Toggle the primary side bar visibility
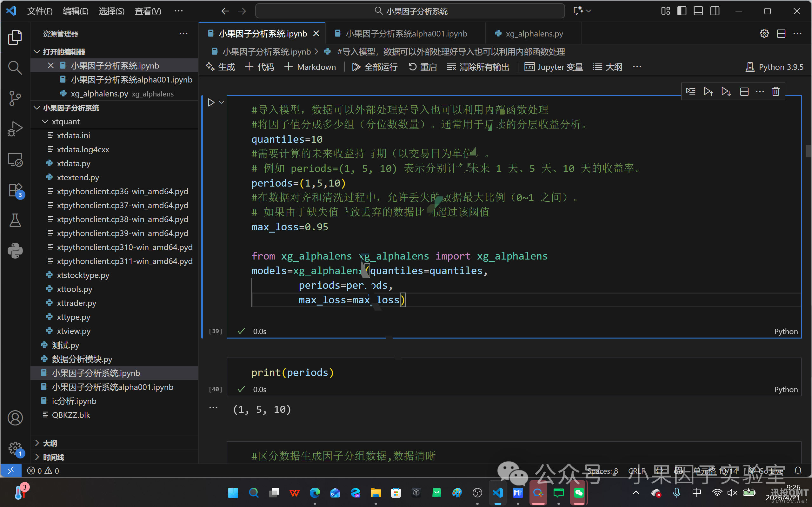Image resolution: width=812 pixels, height=507 pixels. tap(682, 11)
